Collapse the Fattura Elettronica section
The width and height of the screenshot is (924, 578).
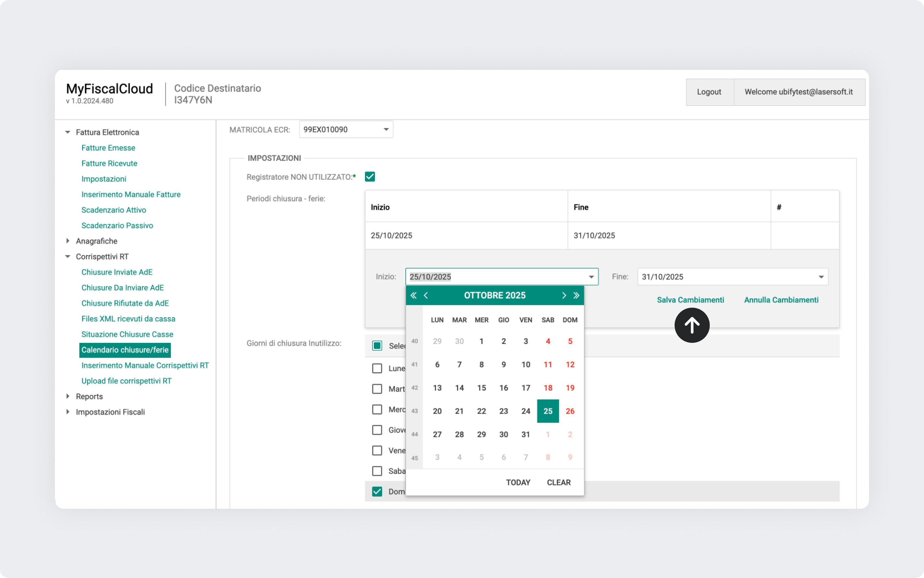pos(68,132)
